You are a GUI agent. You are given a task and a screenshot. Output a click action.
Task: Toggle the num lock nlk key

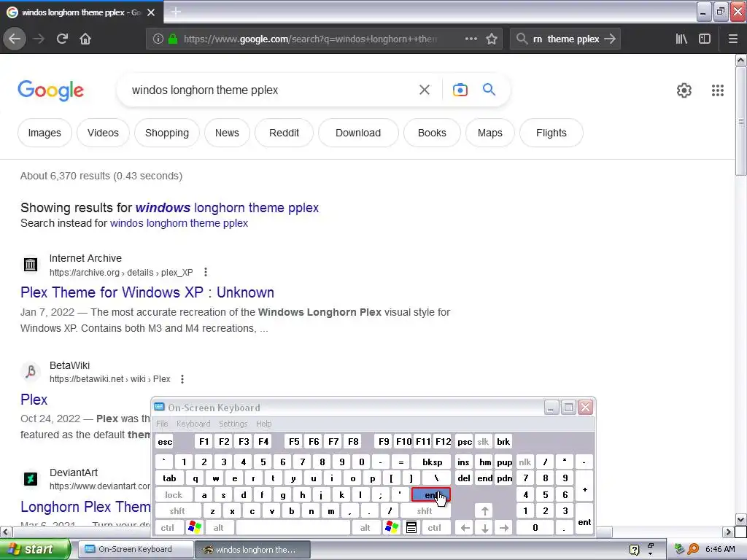[x=525, y=462]
